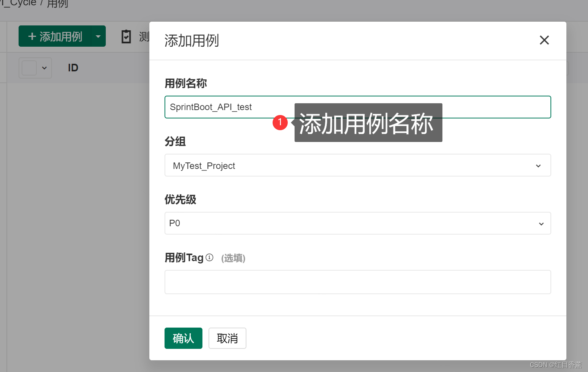Click the info icon next to 用例Tag
This screenshot has width=588, height=372.
(210, 257)
